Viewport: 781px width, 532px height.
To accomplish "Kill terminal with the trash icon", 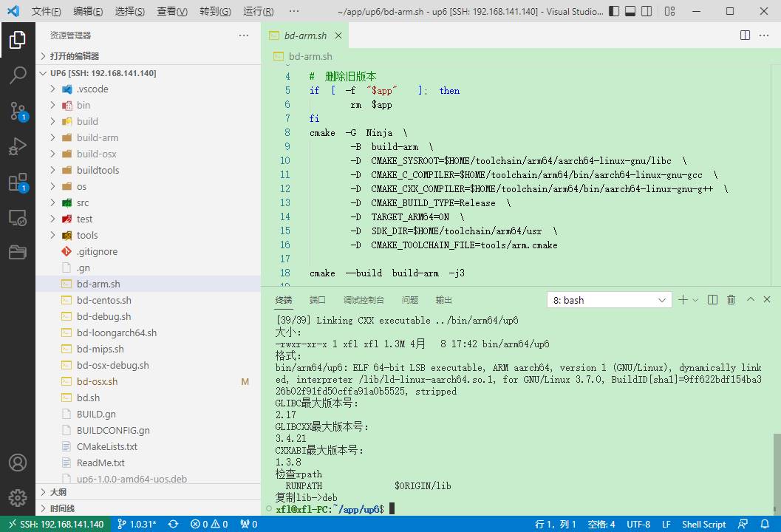I will [x=731, y=300].
